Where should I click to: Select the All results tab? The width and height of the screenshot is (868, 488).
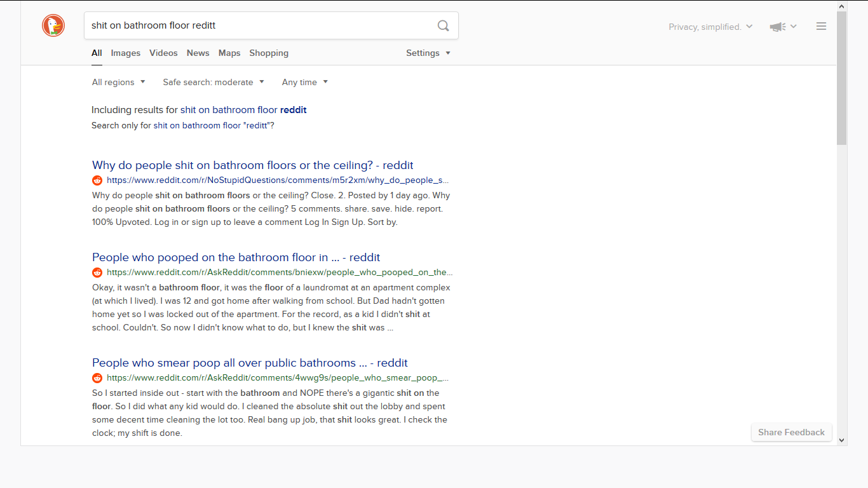97,53
